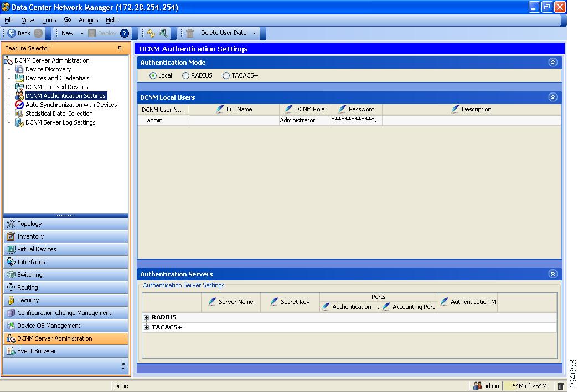Select the Local authentication radio button
The image size is (578, 392).
pyautogui.click(x=153, y=76)
